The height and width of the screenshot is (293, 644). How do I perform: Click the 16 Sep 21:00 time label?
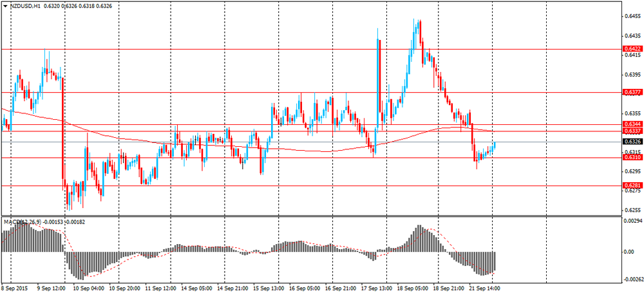[x=341, y=288]
